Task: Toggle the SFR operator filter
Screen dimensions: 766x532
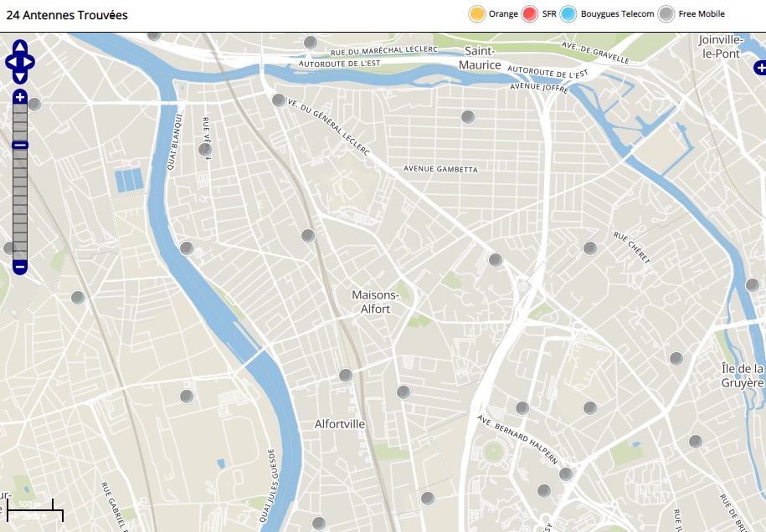Action: [x=529, y=14]
